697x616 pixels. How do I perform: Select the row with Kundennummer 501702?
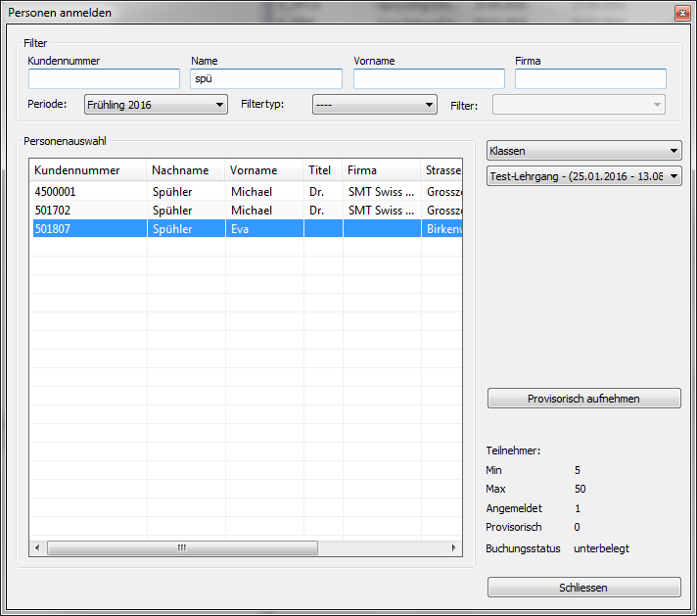88,211
